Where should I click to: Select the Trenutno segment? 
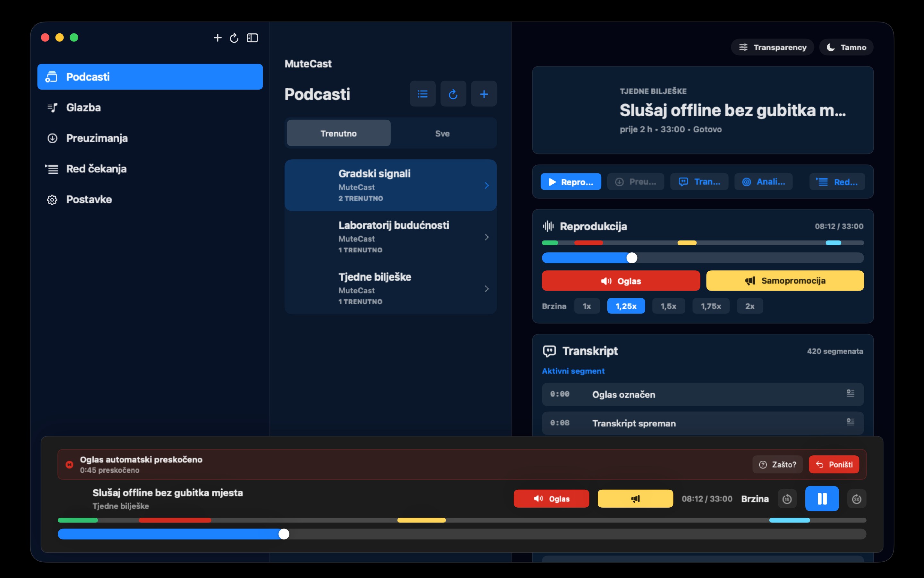[x=338, y=133]
